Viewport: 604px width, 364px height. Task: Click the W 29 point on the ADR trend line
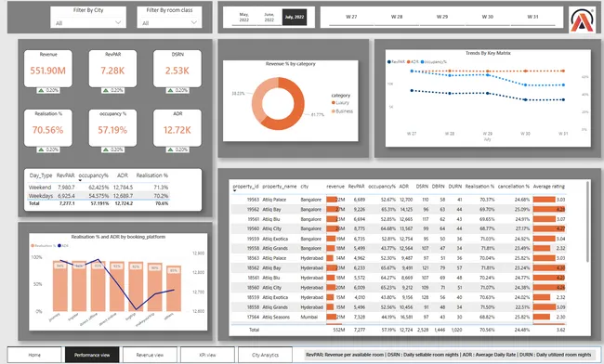pos(488,71)
